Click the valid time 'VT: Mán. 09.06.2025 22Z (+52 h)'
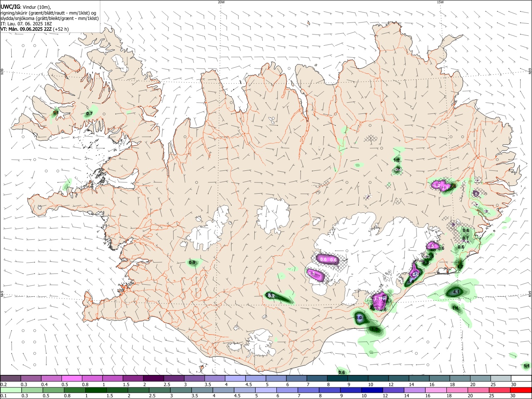532x399 pixels. coord(34,29)
